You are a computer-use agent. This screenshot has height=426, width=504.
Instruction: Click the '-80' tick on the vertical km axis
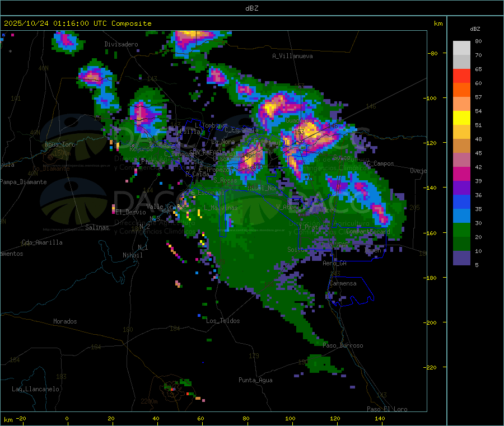click(432, 53)
